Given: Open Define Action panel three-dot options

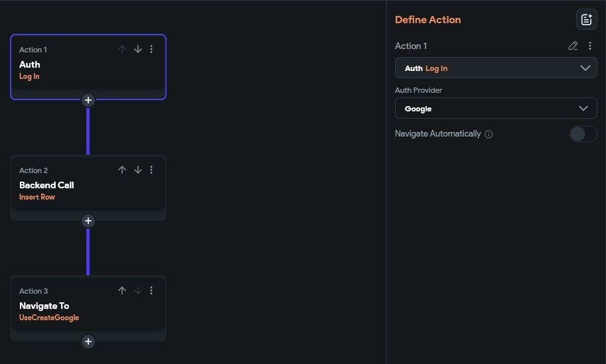Looking at the screenshot, I should tap(590, 46).
